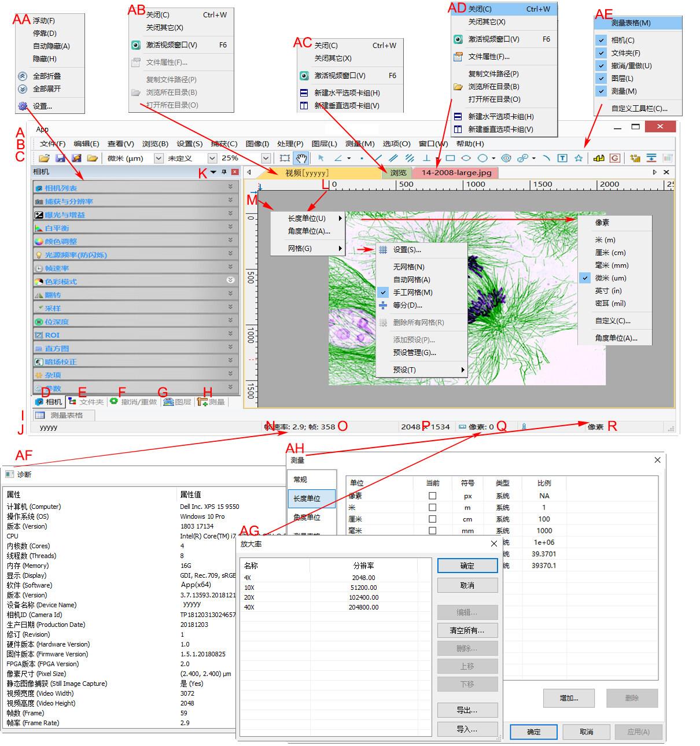Select the star polygon tool
700x746 pixels.
click(578, 158)
